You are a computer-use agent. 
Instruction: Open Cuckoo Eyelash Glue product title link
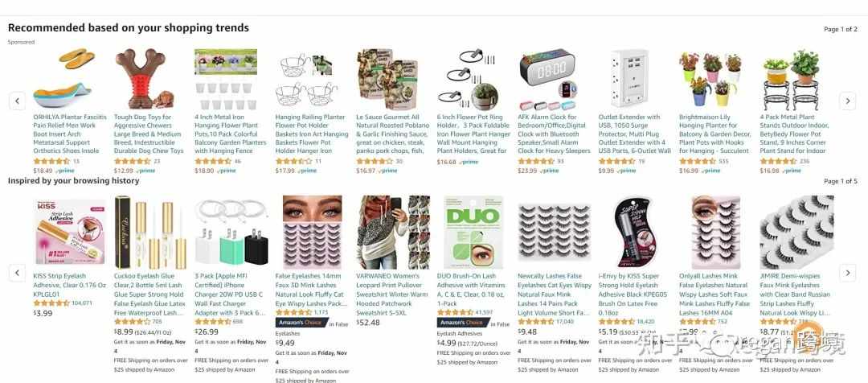pyautogui.click(x=149, y=294)
